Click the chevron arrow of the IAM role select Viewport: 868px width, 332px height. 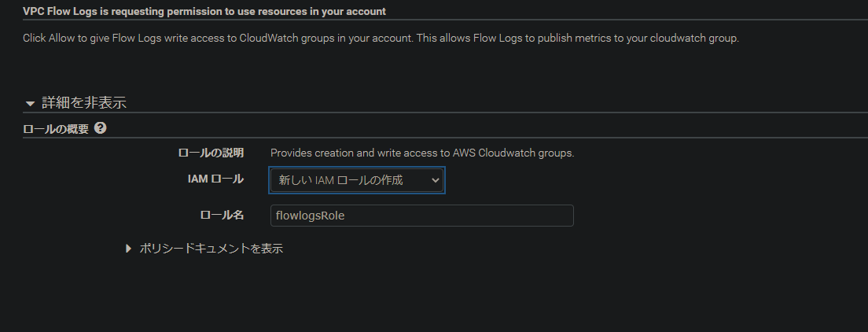(x=435, y=180)
